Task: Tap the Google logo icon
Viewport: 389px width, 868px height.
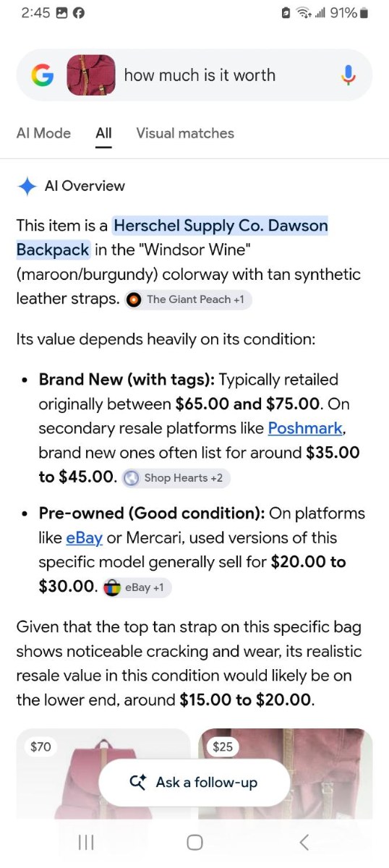Action: tap(43, 75)
